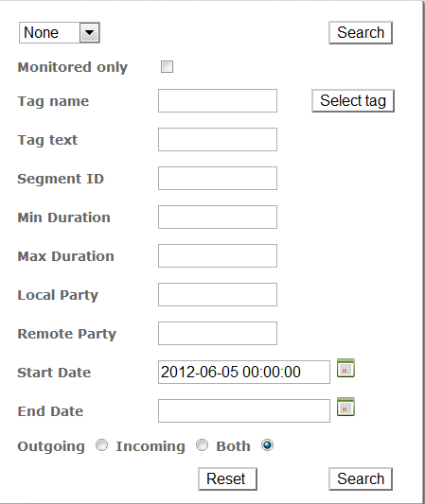This screenshot has width=425, height=504.
Task: Open the Select tag button
Action: point(353,100)
